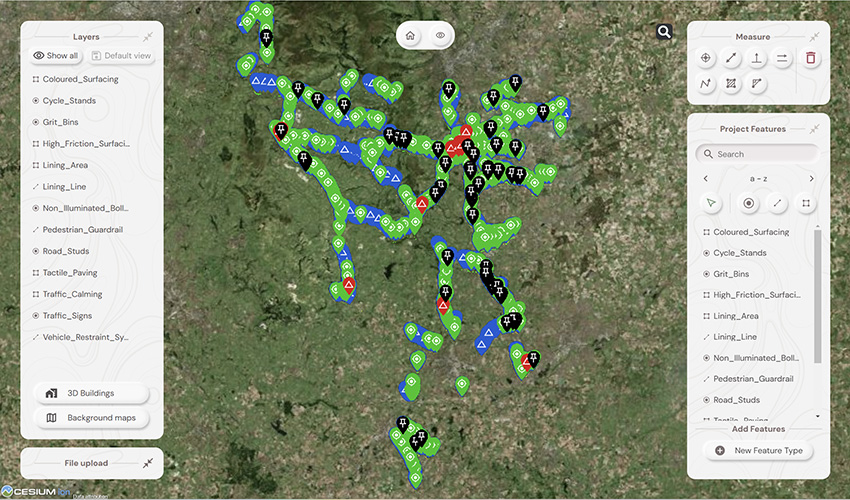The image size is (850, 500).
Task: Collapse the Layers panel
Action: click(147, 36)
